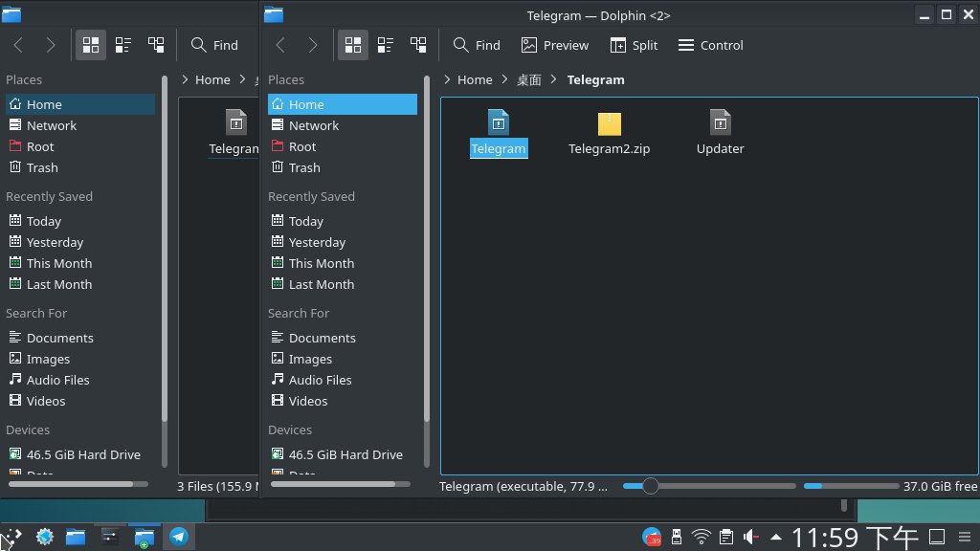This screenshot has width=980, height=551.
Task: Search for Images in front window sidebar
Action: click(x=343, y=360)
